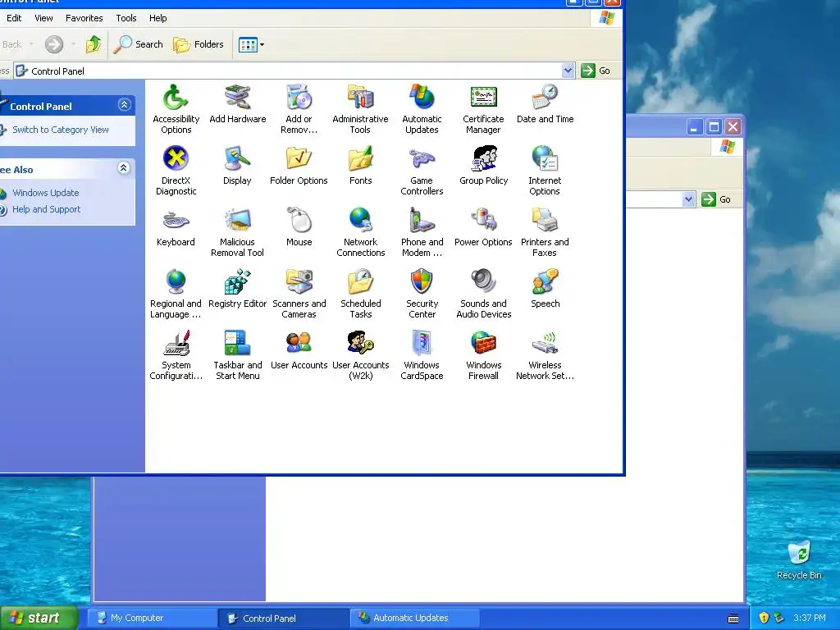This screenshot has width=840, height=630.
Task: Expand the Control Panel address bar dropdown
Action: pyautogui.click(x=568, y=71)
